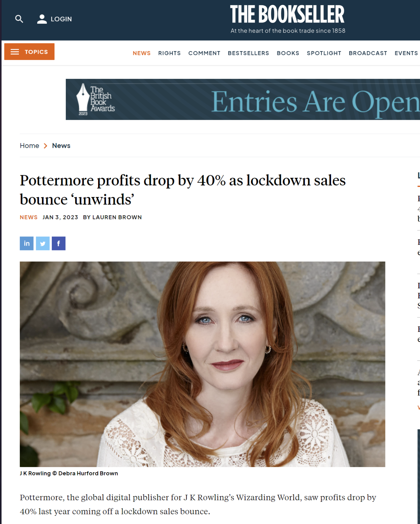The width and height of the screenshot is (420, 524).
Task: Open the search magnifier icon
Action: [x=19, y=19]
